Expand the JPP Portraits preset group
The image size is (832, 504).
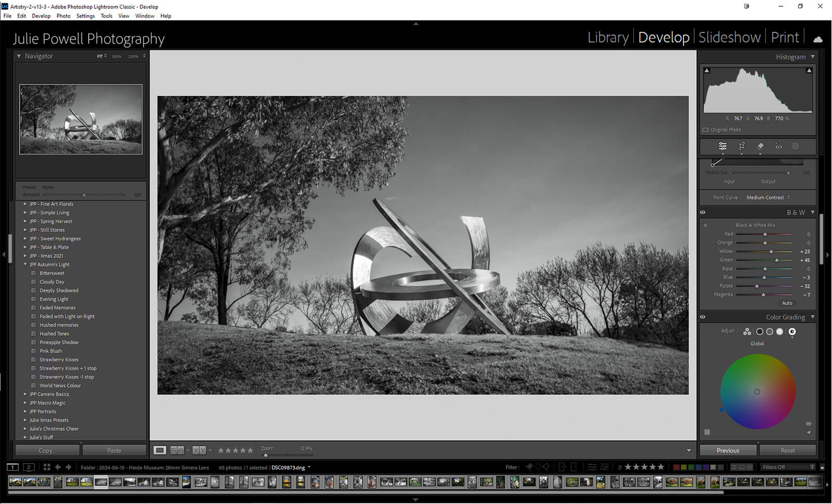(25, 412)
